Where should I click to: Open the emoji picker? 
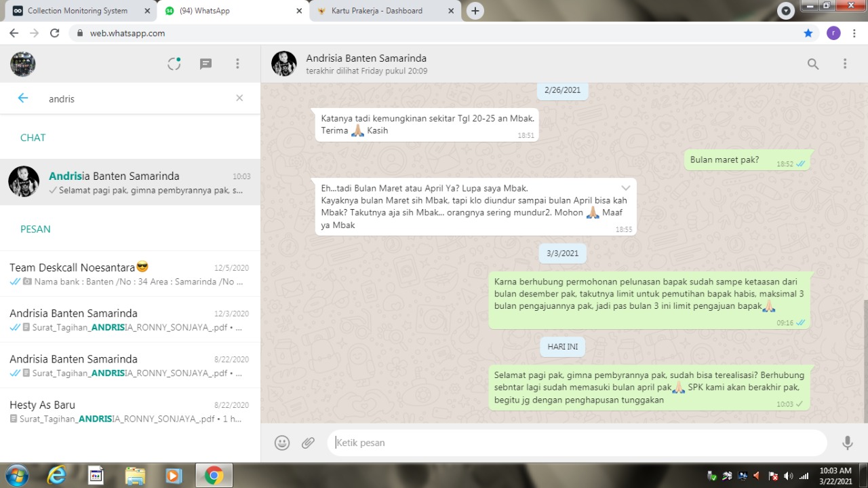coord(282,443)
